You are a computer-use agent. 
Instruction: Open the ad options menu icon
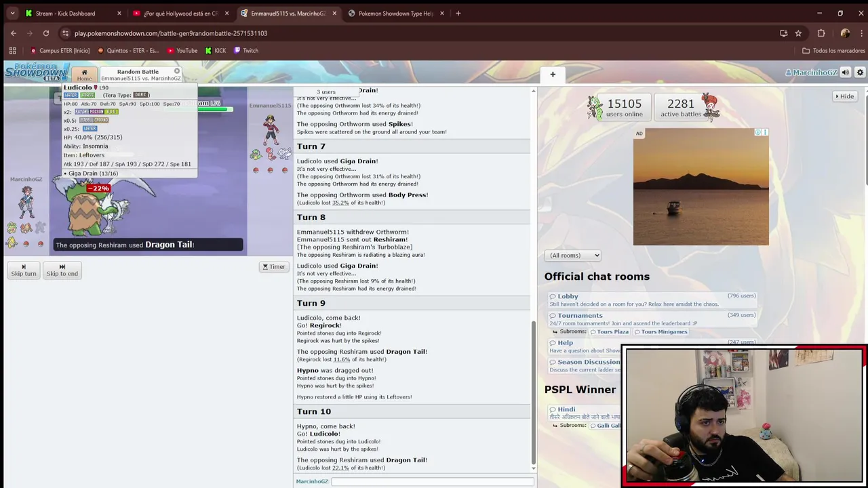click(766, 132)
